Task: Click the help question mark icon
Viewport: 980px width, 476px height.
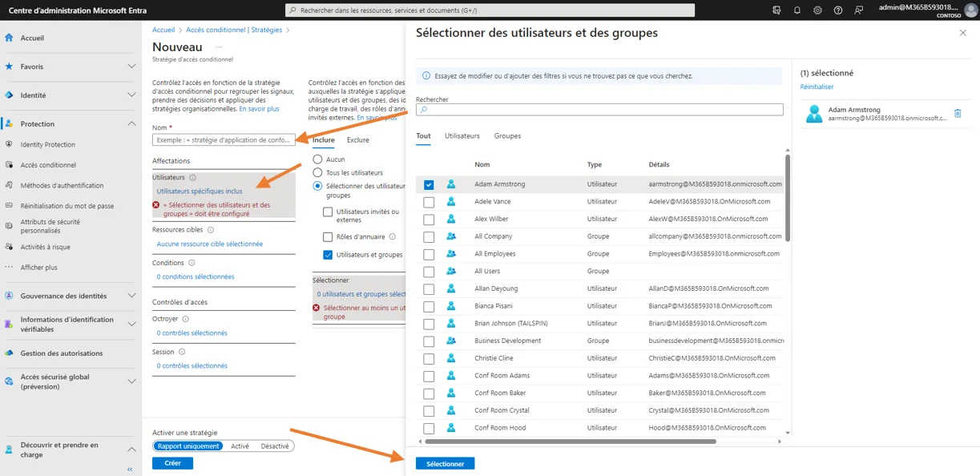Action: tap(838, 10)
